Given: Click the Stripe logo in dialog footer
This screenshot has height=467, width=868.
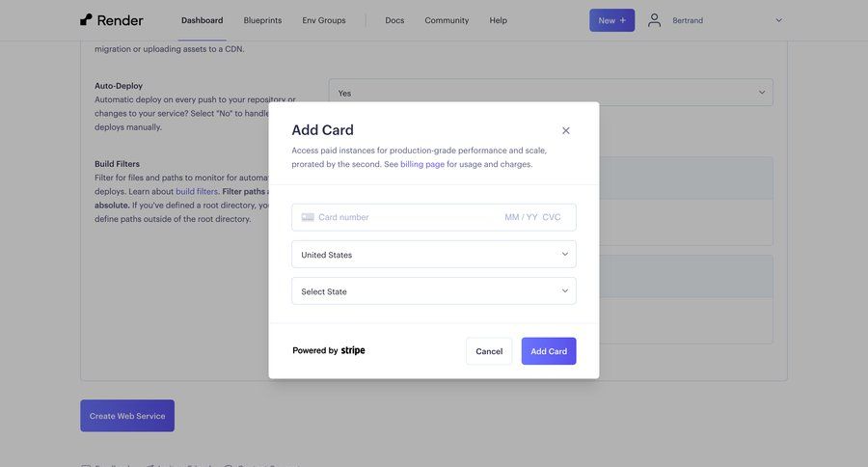Looking at the screenshot, I should (353, 351).
